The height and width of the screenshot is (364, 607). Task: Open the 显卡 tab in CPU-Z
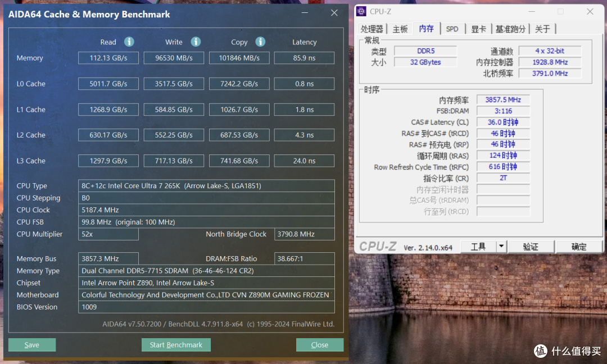point(478,29)
